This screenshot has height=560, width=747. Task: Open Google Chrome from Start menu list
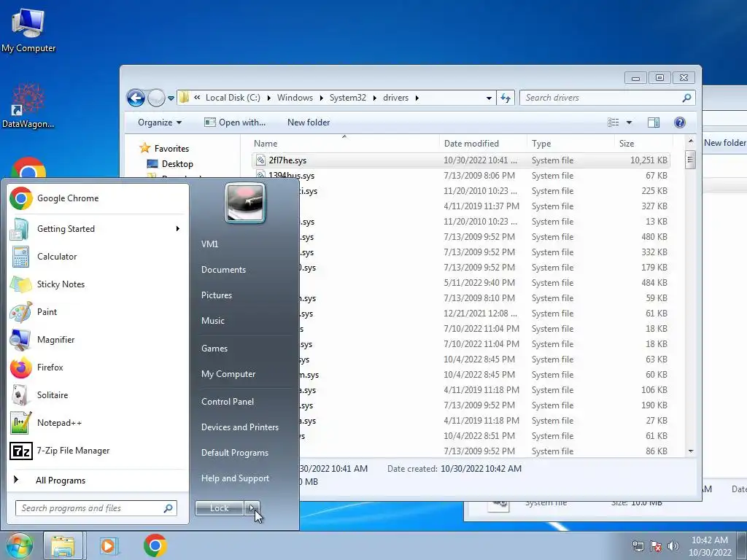click(x=97, y=198)
